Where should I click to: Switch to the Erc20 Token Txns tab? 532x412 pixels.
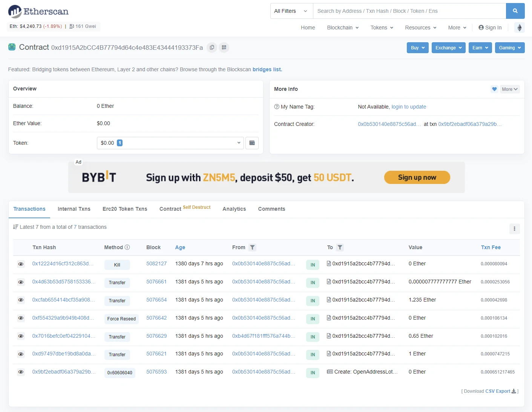(125, 209)
